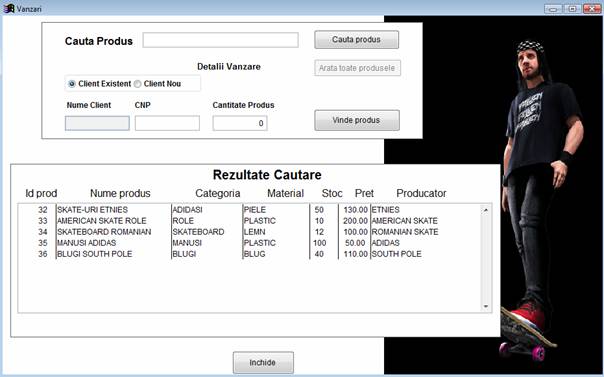604x377 pixels.
Task: Focus the CNP input field
Action: pyautogui.click(x=167, y=123)
